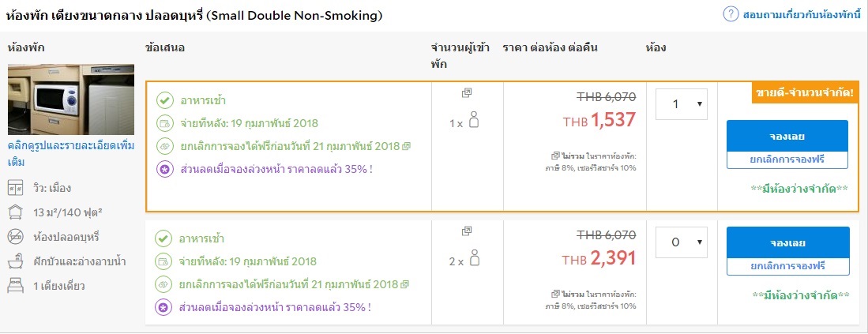Click the pay later icon in THB 2,391 offer
The image size is (868, 334).
pyautogui.click(x=164, y=261)
